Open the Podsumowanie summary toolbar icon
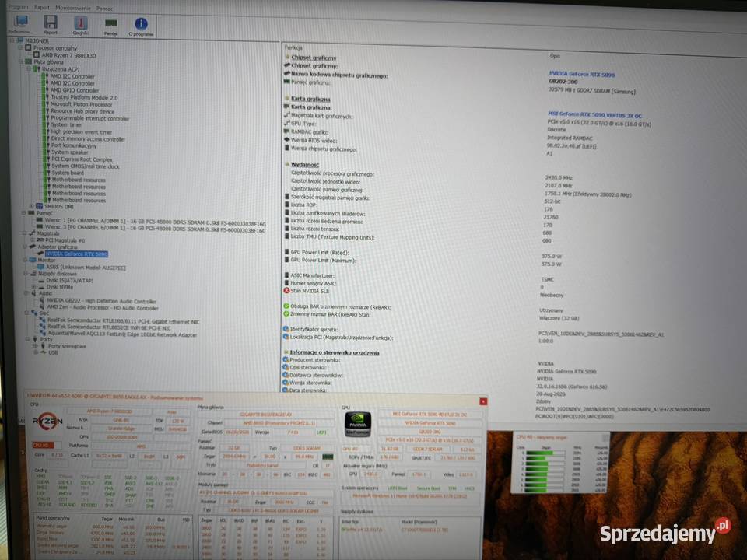 click(x=21, y=23)
